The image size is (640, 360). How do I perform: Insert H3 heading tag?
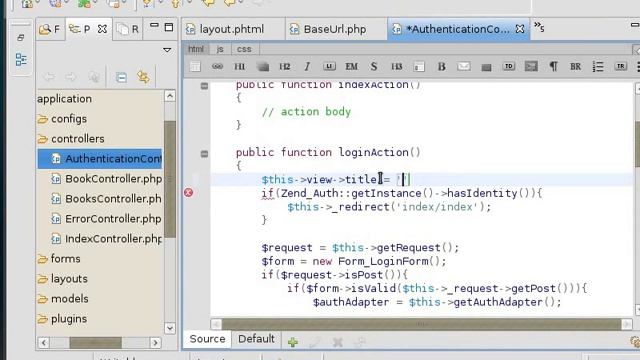396,66
